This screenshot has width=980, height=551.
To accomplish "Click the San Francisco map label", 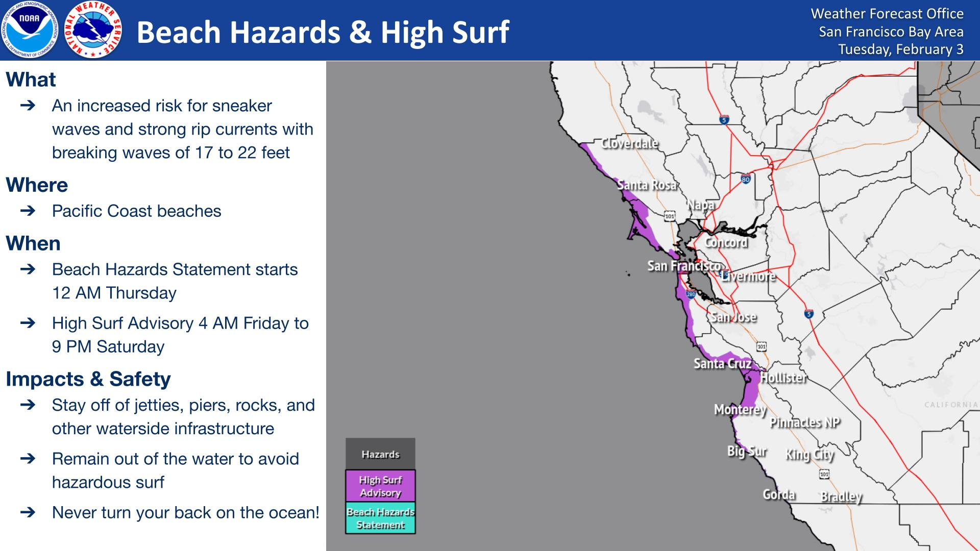I will (684, 266).
